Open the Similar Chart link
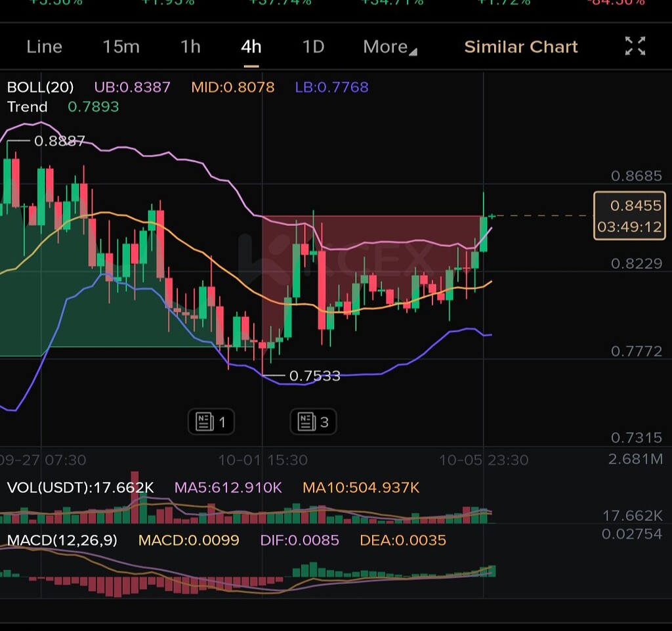 point(521,47)
